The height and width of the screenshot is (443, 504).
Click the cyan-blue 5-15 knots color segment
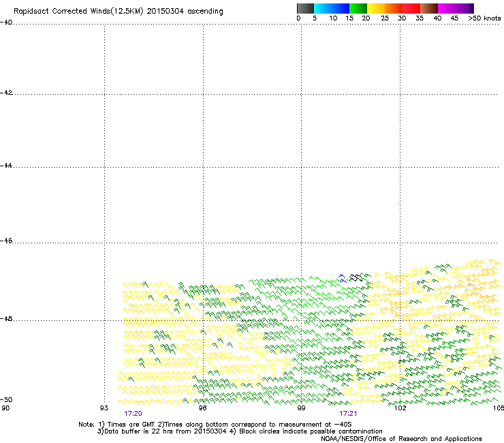pyautogui.click(x=332, y=8)
